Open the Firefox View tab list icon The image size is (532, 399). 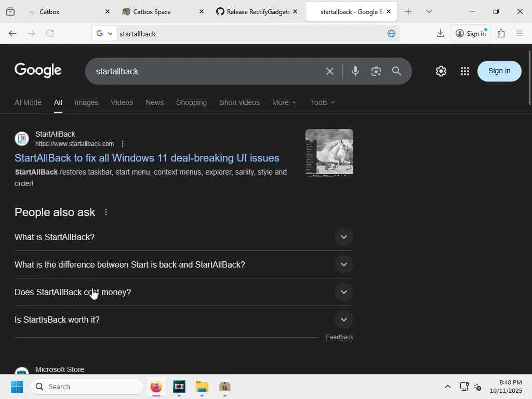pos(10,11)
